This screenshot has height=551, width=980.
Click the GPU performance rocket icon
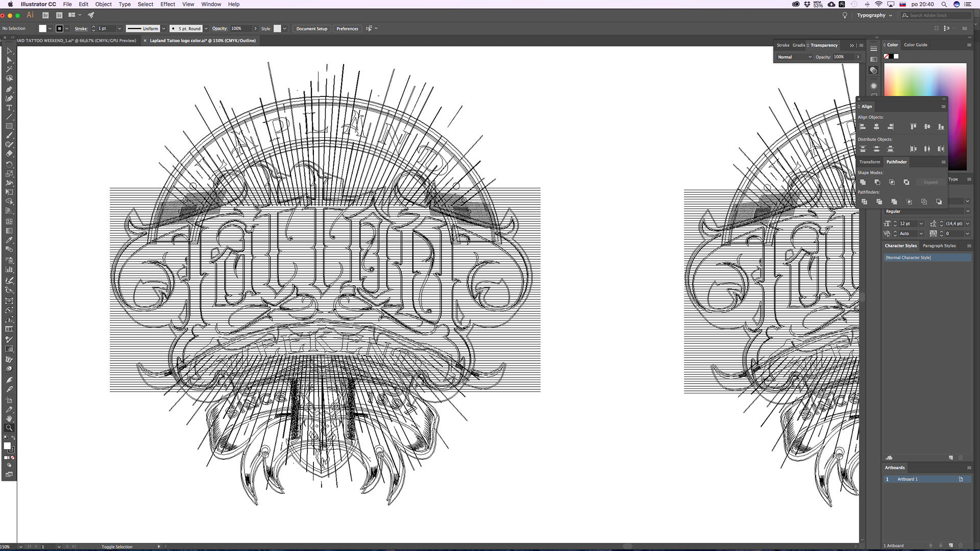pyautogui.click(x=91, y=15)
